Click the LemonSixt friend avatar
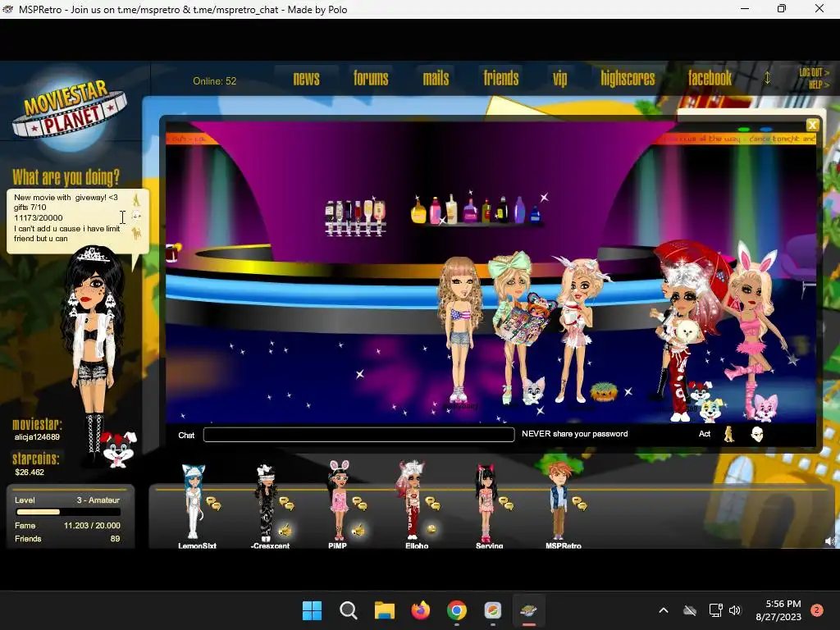 click(193, 501)
